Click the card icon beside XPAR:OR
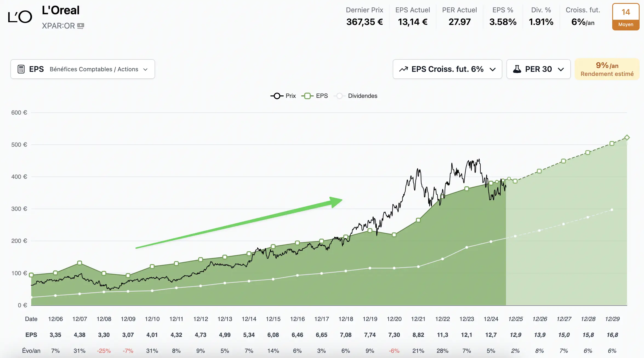 [81, 26]
